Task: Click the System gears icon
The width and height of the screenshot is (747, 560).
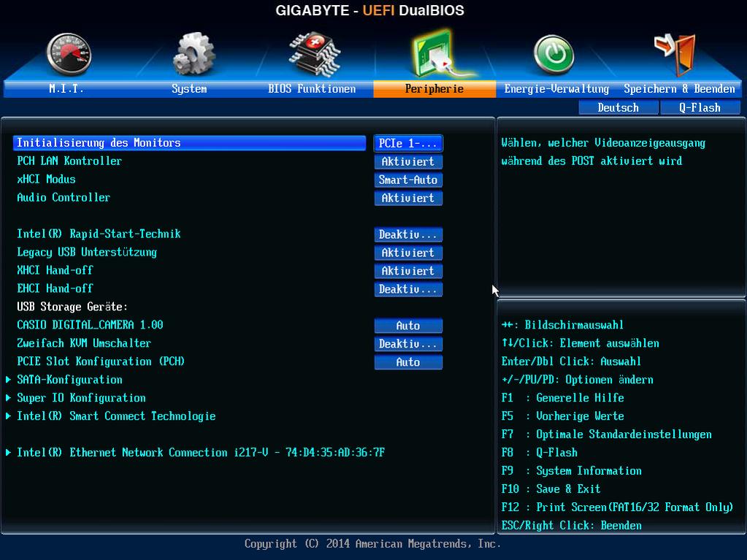Action: click(x=194, y=54)
